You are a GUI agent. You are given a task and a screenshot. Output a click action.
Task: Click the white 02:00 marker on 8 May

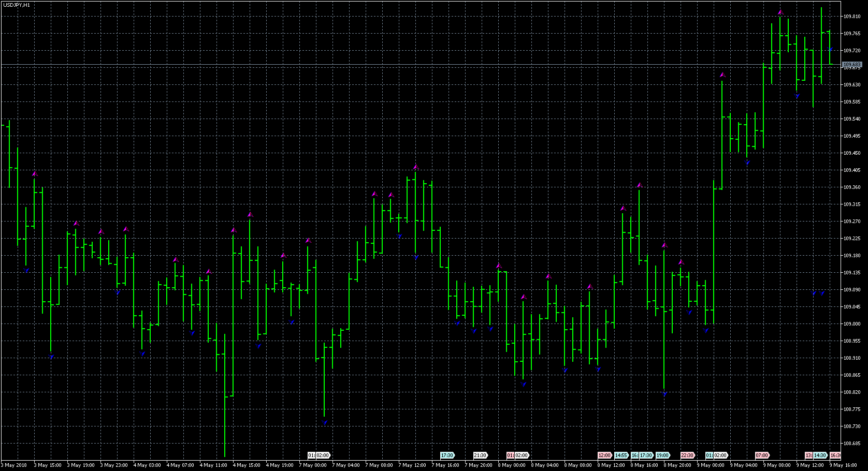coord(522,455)
